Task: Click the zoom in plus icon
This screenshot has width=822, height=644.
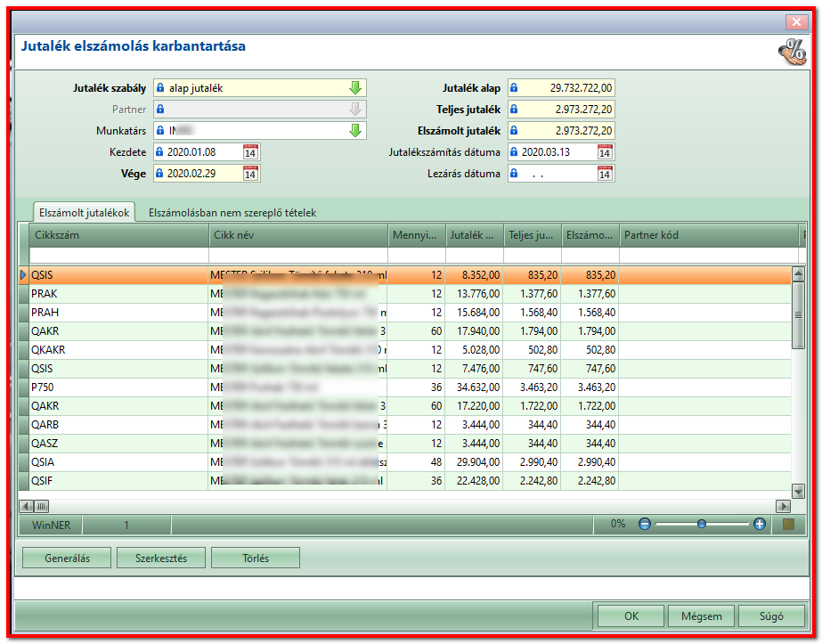Action: tap(759, 524)
